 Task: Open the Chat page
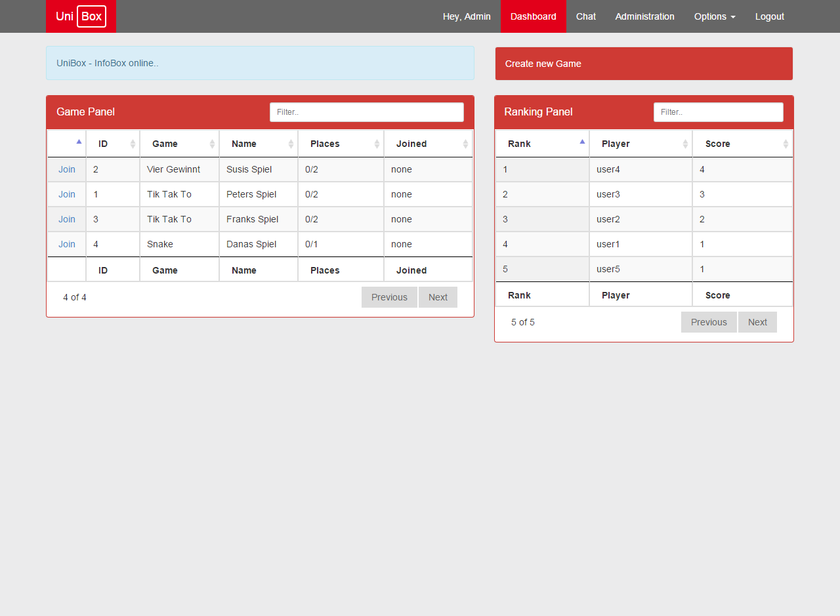pos(586,16)
